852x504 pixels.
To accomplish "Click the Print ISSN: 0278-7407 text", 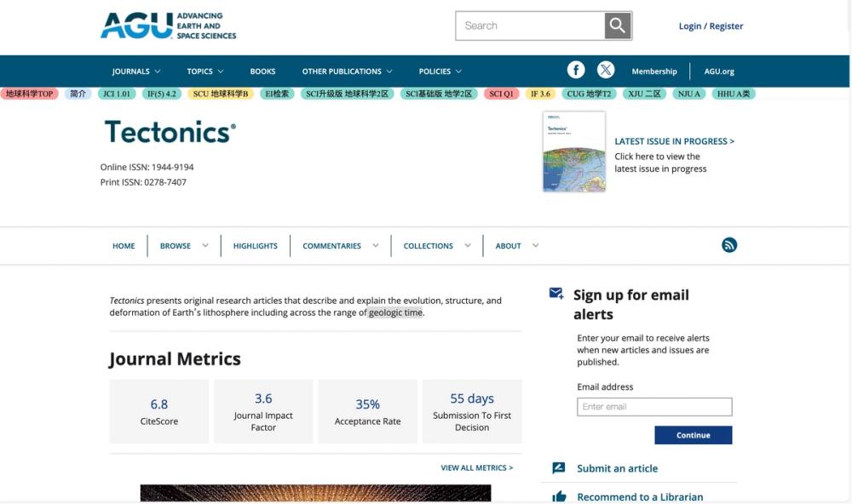I will point(143,182).
